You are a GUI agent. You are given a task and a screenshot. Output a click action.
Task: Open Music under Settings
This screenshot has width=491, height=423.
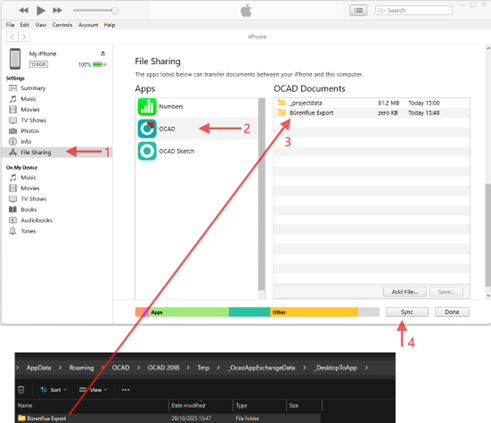28,99
